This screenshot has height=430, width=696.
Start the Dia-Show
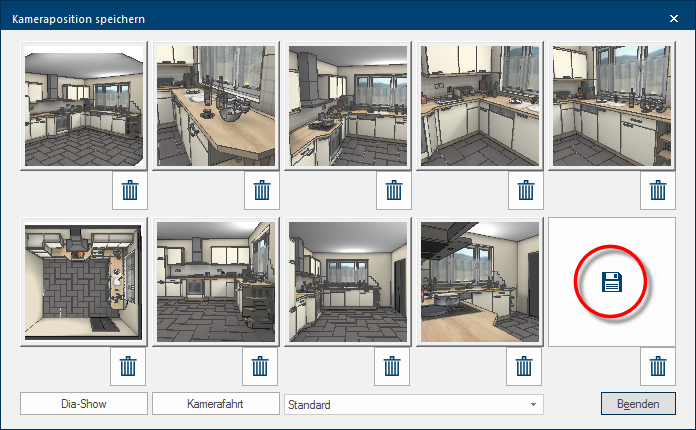coord(84,404)
